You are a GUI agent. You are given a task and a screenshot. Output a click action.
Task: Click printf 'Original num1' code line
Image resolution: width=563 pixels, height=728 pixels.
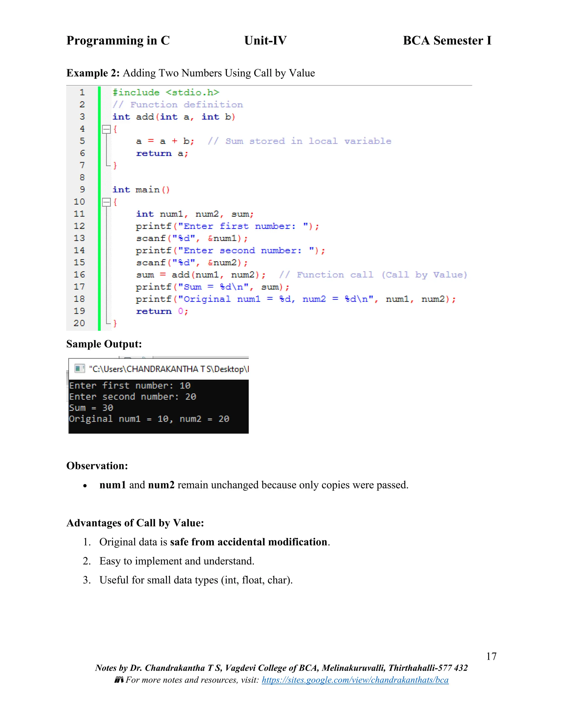[296, 299]
